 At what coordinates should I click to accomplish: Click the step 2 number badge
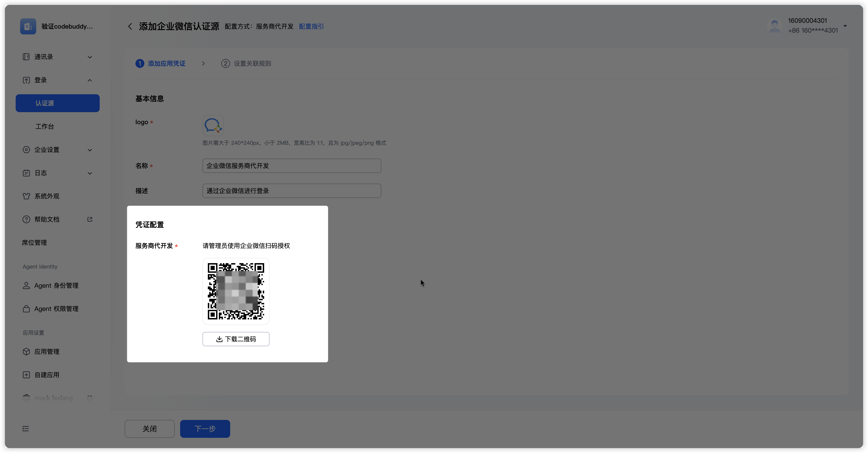coord(225,63)
